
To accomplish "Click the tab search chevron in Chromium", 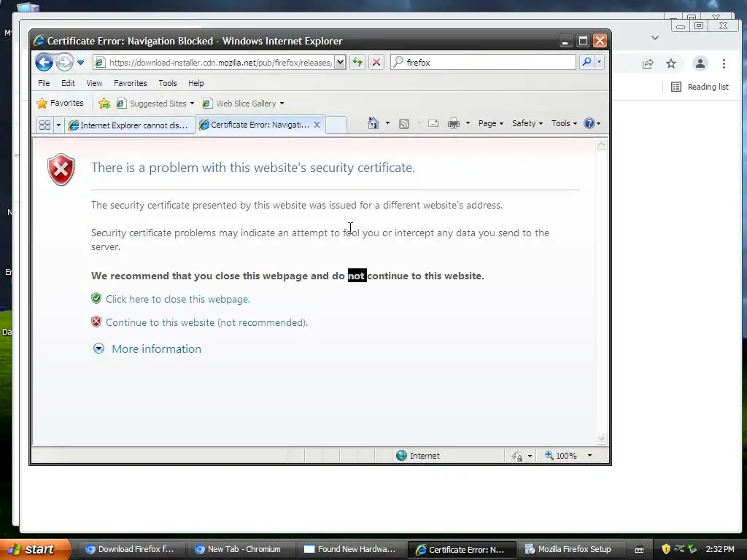I will 655,38.
